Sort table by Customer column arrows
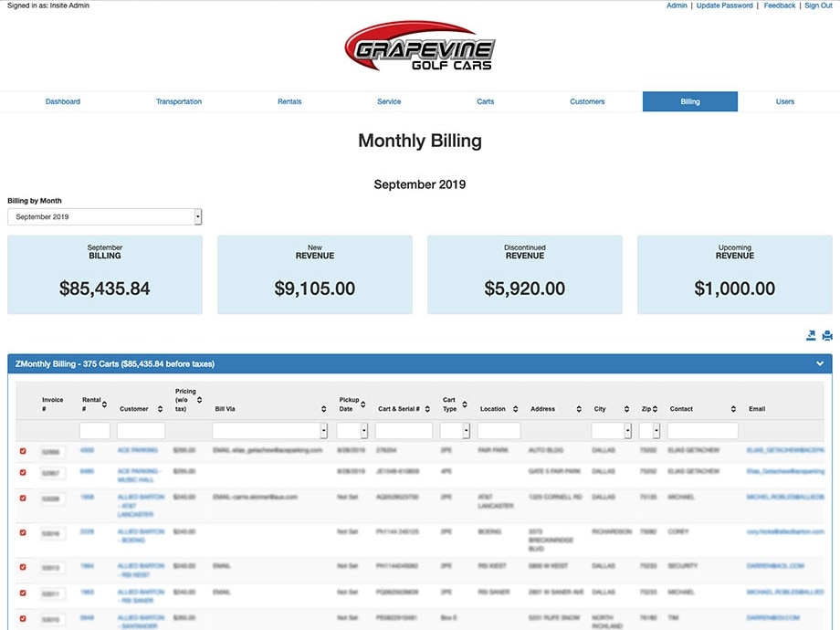840x630 pixels. [x=157, y=409]
